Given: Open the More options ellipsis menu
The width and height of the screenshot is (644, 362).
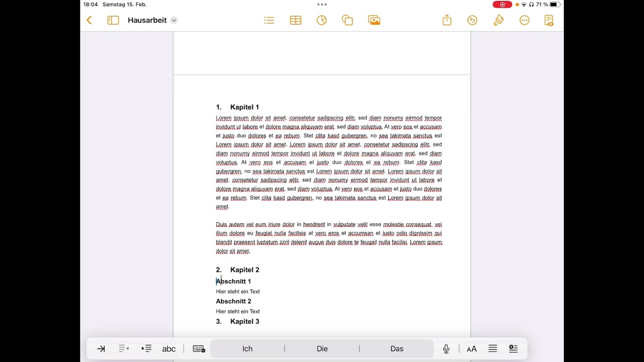Looking at the screenshot, I should (525, 20).
